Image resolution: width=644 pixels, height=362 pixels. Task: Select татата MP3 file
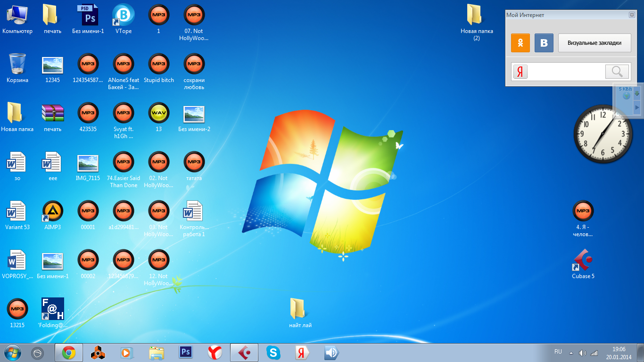[x=194, y=166]
